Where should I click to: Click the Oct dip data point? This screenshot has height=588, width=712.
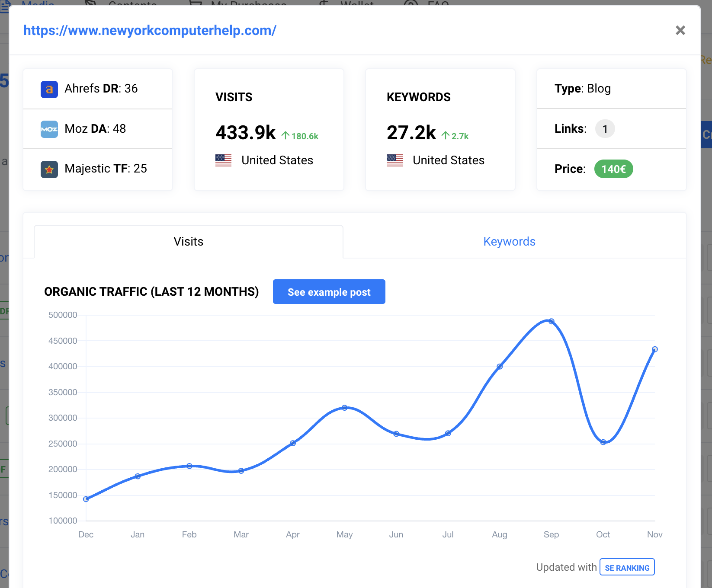[x=603, y=442]
